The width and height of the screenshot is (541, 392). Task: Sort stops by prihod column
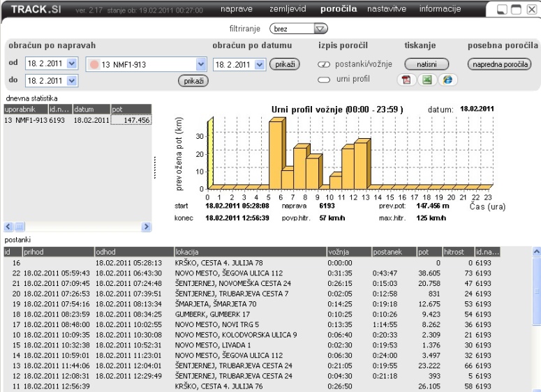[59, 252]
